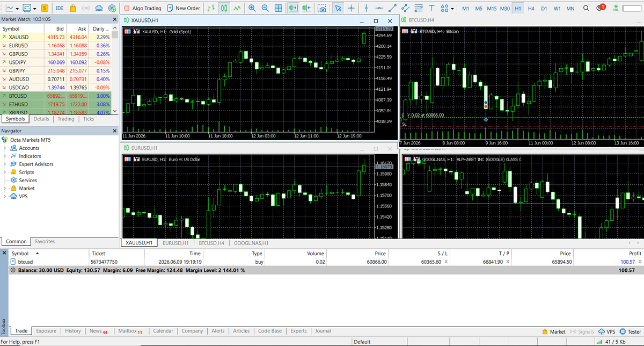
Task: Switch to the Ticks tab in Market Watch
Action: pos(89,119)
